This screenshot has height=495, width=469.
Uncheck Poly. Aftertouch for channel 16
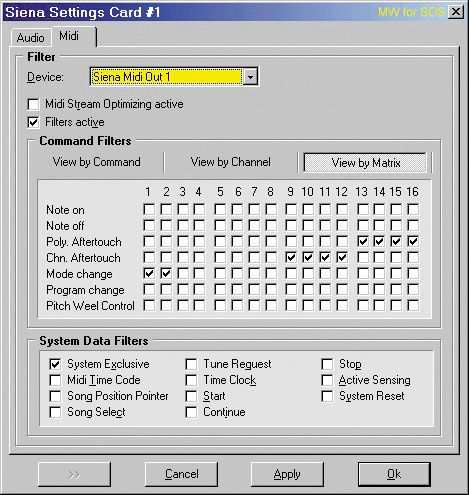(x=413, y=241)
